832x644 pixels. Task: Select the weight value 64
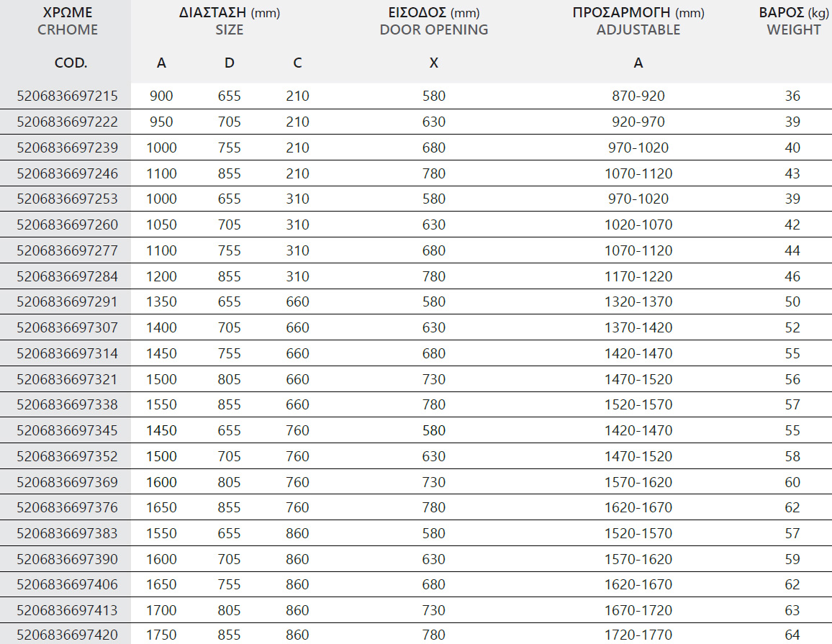click(x=792, y=635)
